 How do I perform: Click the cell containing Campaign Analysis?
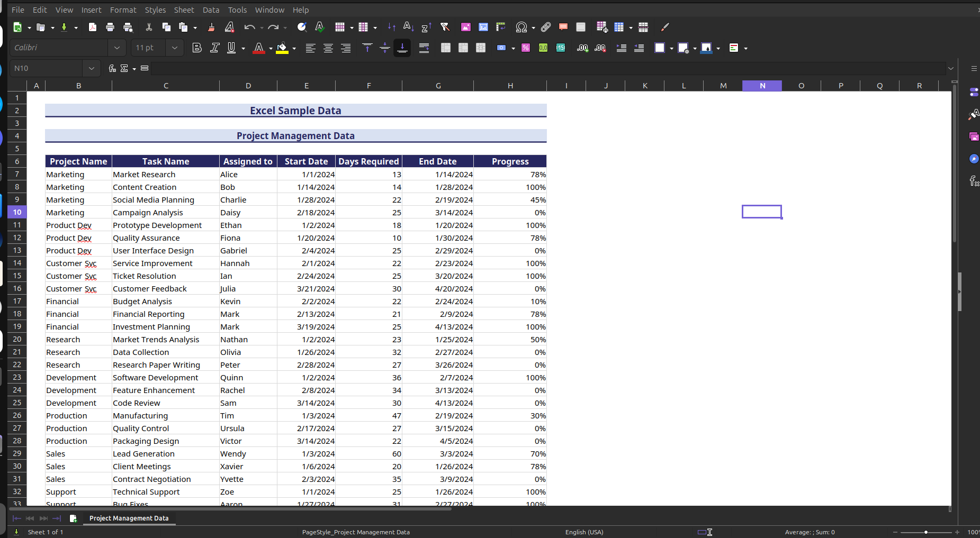[x=166, y=212]
